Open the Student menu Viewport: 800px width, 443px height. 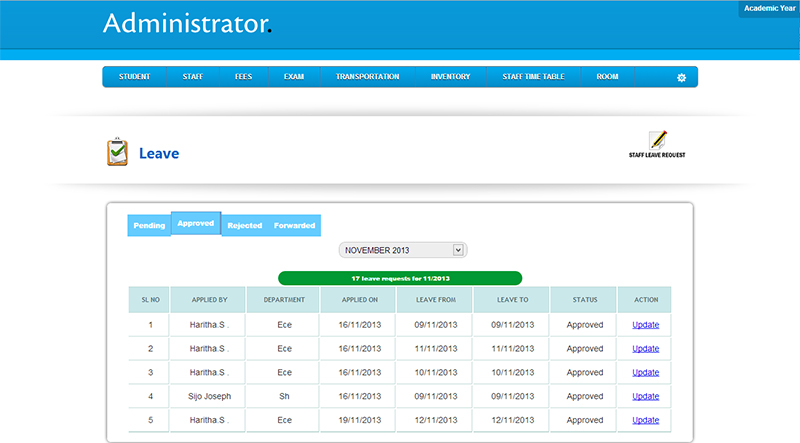point(135,77)
